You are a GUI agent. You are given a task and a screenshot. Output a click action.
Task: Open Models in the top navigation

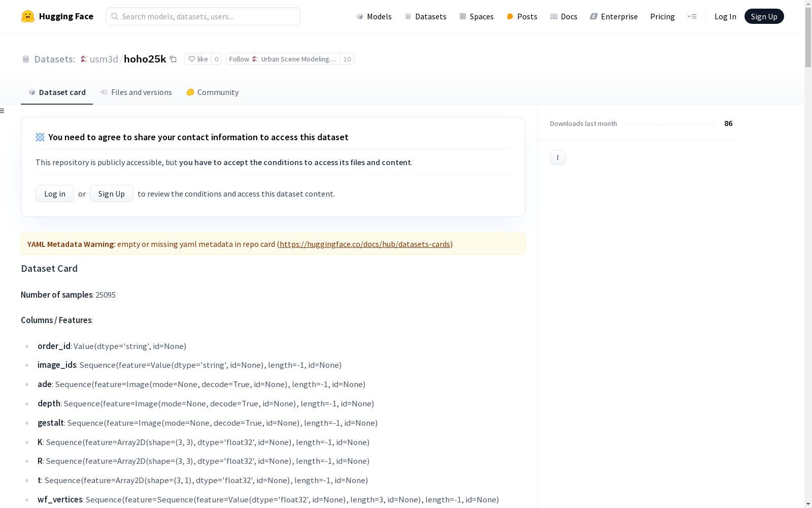(x=374, y=16)
